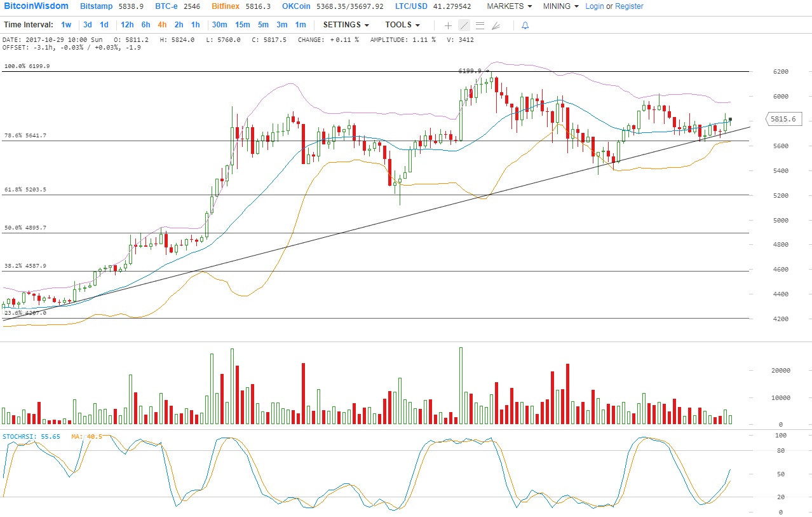The image size is (812, 517).
Task: Click the BitcoinWisdom logo
Action: click(x=37, y=6)
